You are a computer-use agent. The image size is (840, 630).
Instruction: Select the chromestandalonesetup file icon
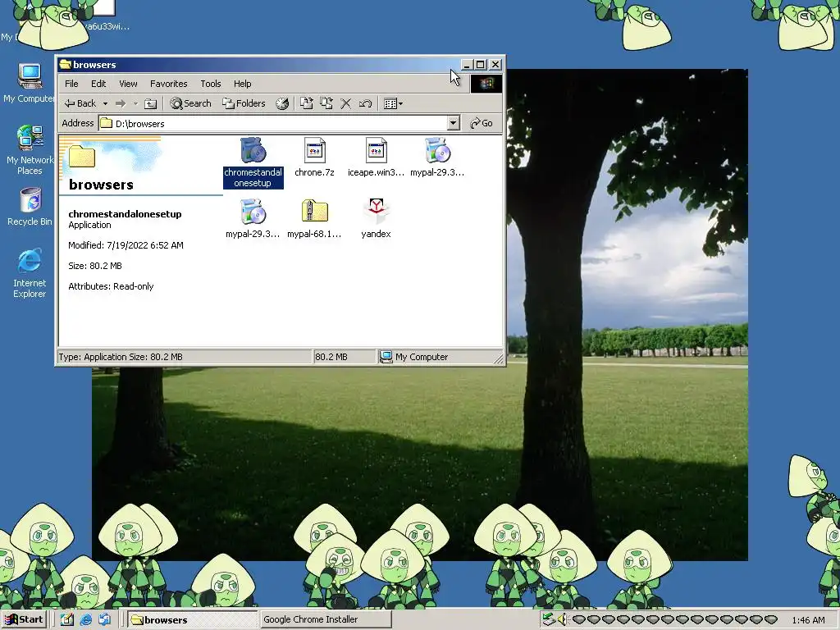pyautogui.click(x=253, y=151)
